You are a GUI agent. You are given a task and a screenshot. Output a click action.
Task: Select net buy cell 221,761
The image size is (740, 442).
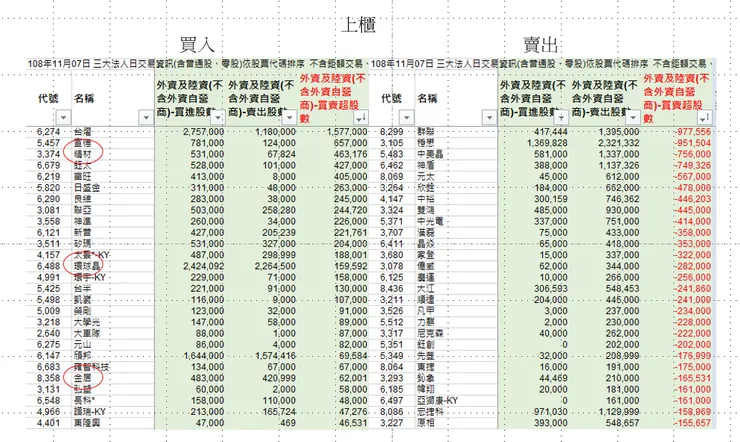(x=350, y=233)
